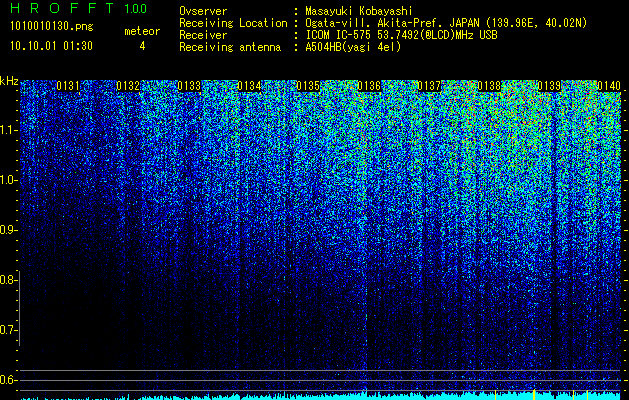Click the 0.8 kHz axis label
This screenshot has height=400, width=629.
pos(8,280)
